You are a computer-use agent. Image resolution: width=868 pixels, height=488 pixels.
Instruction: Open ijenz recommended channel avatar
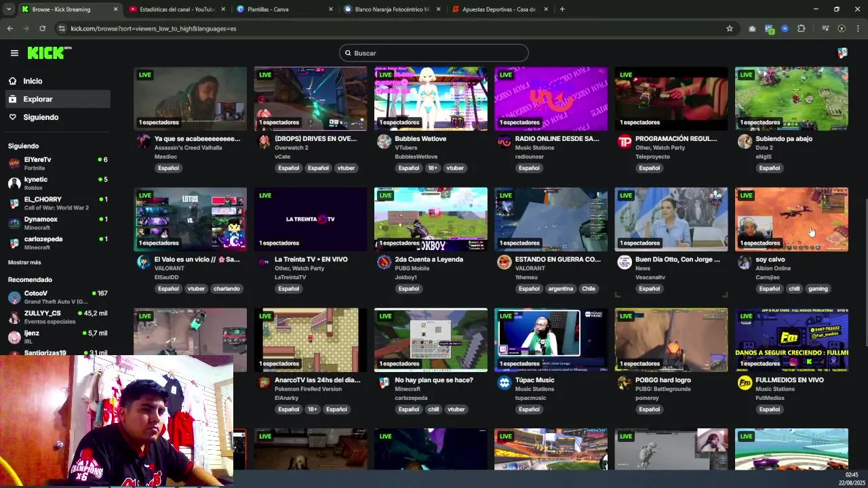click(x=14, y=337)
